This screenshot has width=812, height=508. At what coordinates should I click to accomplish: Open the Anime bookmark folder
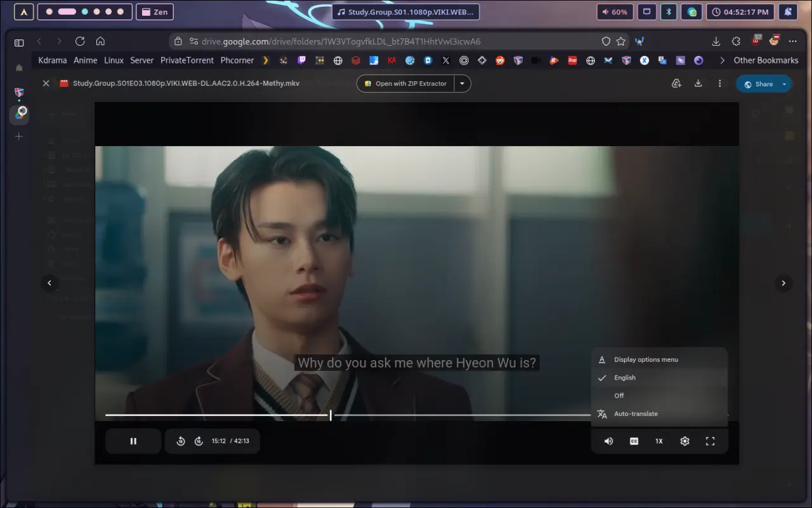[x=86, y=60]
